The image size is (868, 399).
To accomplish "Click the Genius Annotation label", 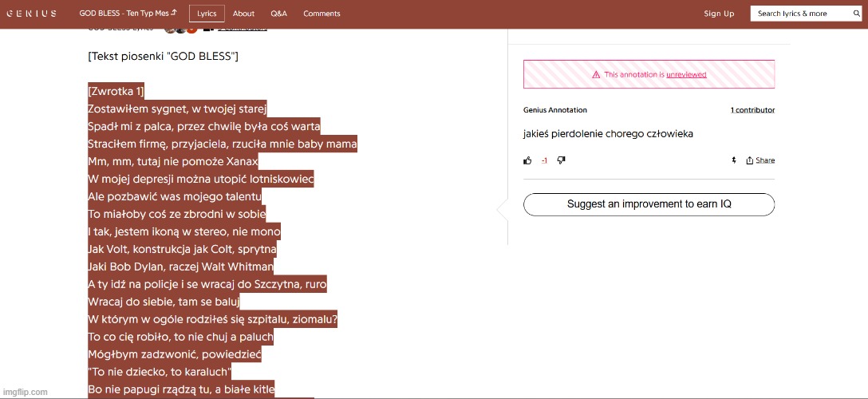I will point(555,110).
